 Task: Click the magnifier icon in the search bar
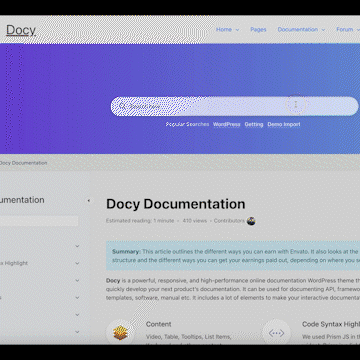point(122,106)
